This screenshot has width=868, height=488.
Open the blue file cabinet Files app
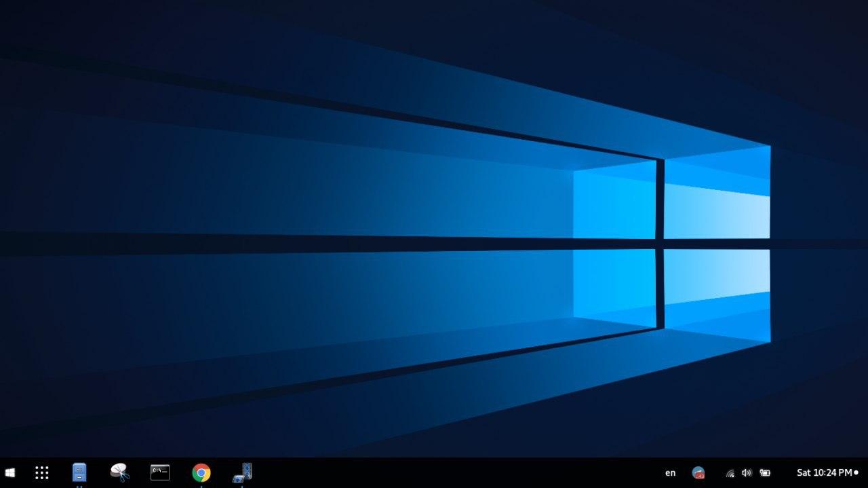tap(79, 472)
